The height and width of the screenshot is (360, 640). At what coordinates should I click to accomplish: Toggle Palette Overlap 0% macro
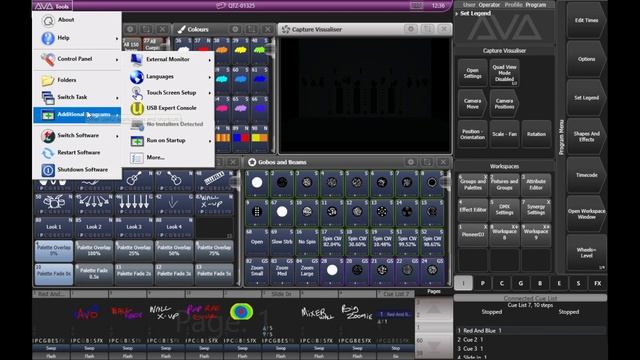[54, 251]
